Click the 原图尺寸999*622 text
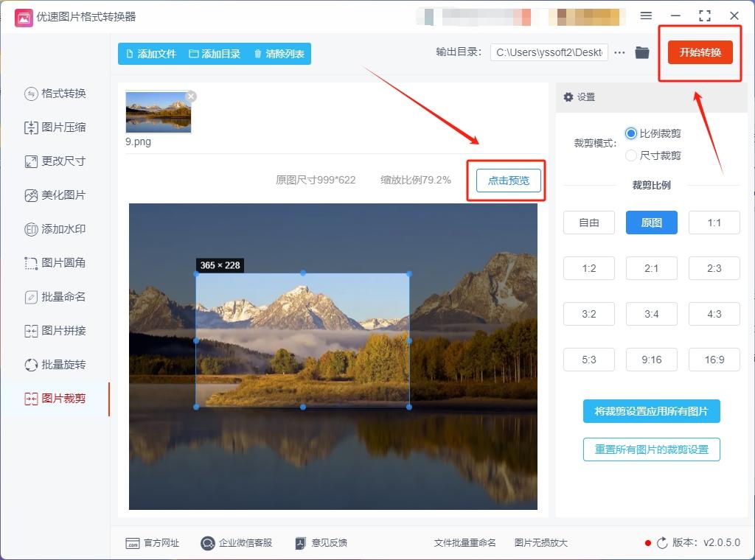This screenshot has height=560, width=755. click(316, 181)
